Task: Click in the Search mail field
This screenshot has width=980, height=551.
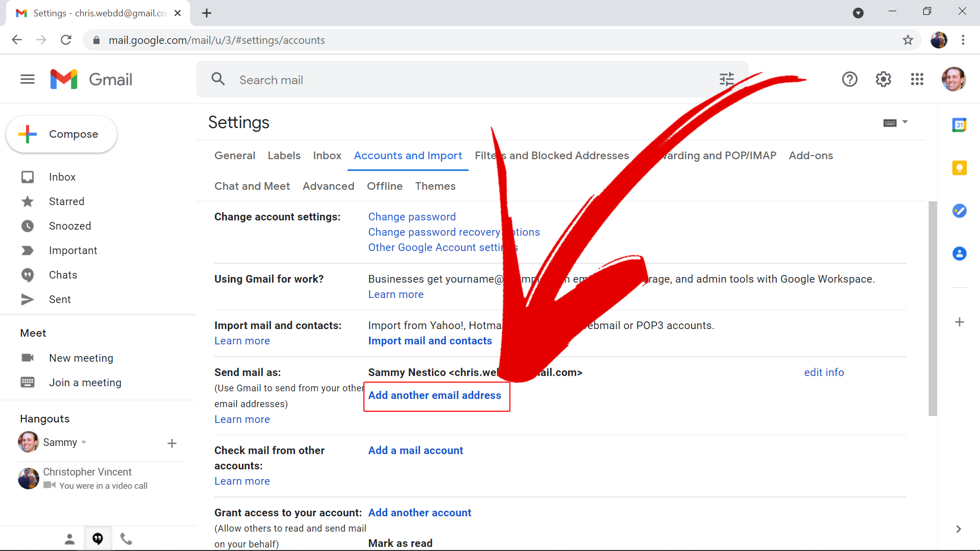Action: (472, 80)
